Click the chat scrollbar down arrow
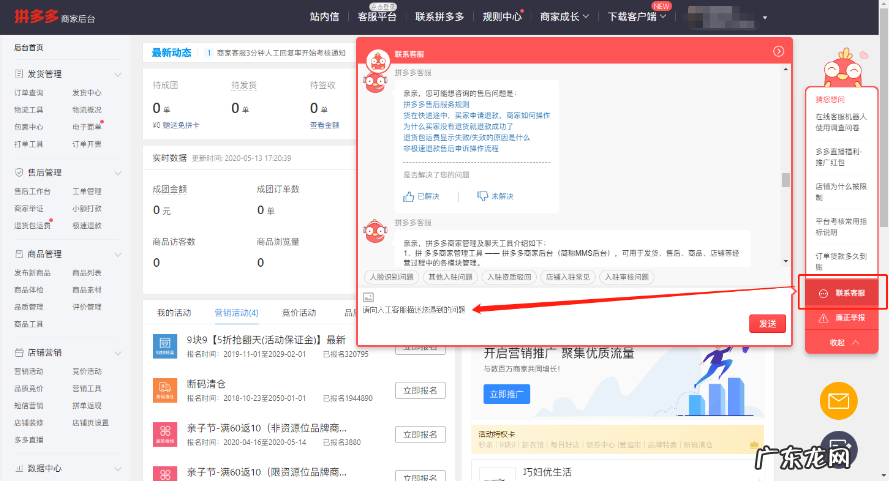The image size is (889, 487). [x=785, y=261]
